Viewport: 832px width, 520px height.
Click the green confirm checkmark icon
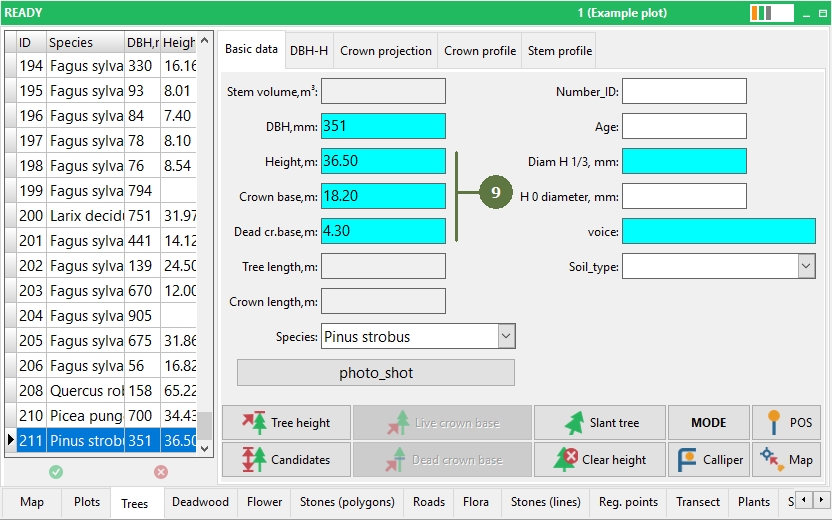56,472
